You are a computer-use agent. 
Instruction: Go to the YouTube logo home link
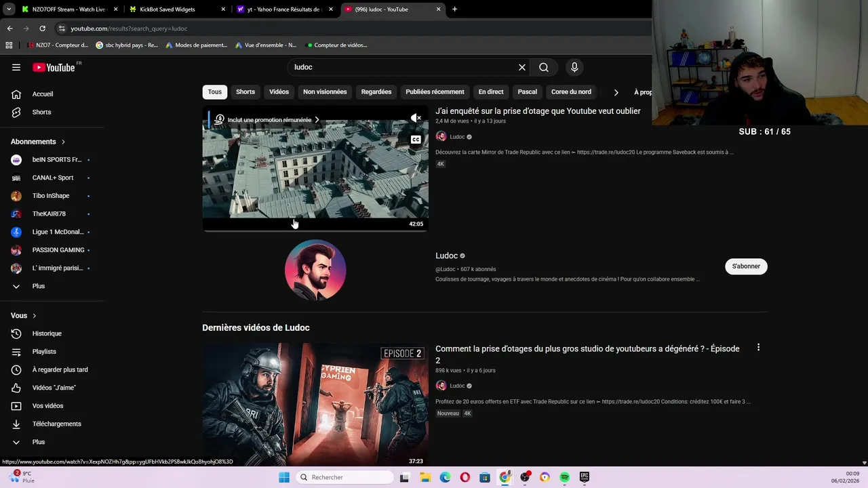click(x=54, y=67)
